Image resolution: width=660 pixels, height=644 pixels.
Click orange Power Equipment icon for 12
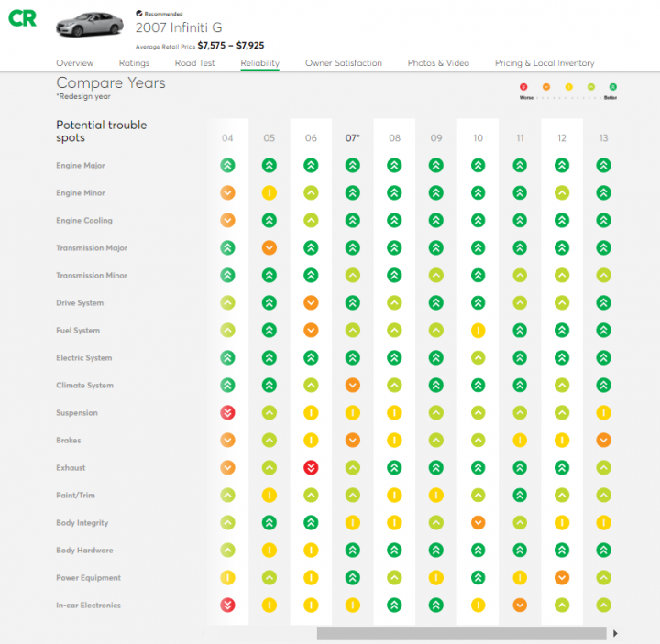pyautogui.click(x=562, y=577)
